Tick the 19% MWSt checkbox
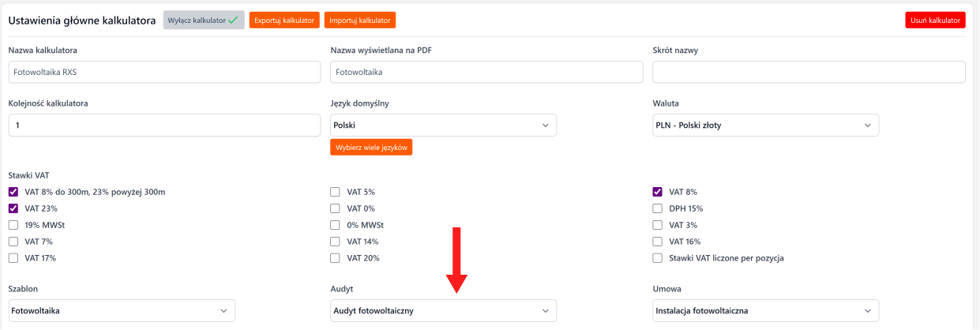The height and width of the screenshot is (330, 980). 13,225
